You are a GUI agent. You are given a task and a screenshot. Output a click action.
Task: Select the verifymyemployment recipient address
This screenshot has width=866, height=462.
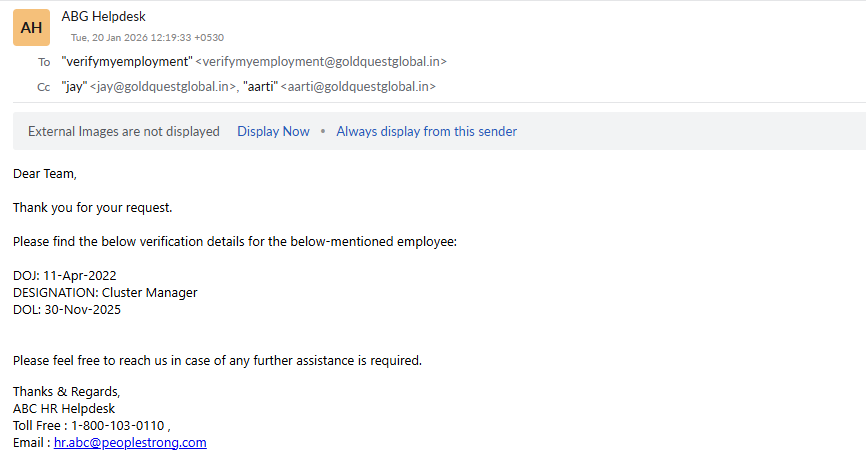point(254,61)
